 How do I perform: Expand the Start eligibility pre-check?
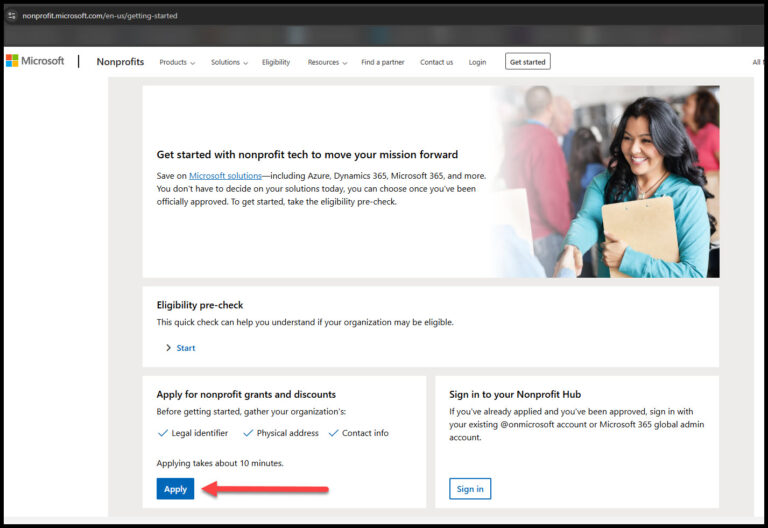click(x=186, y=348)
